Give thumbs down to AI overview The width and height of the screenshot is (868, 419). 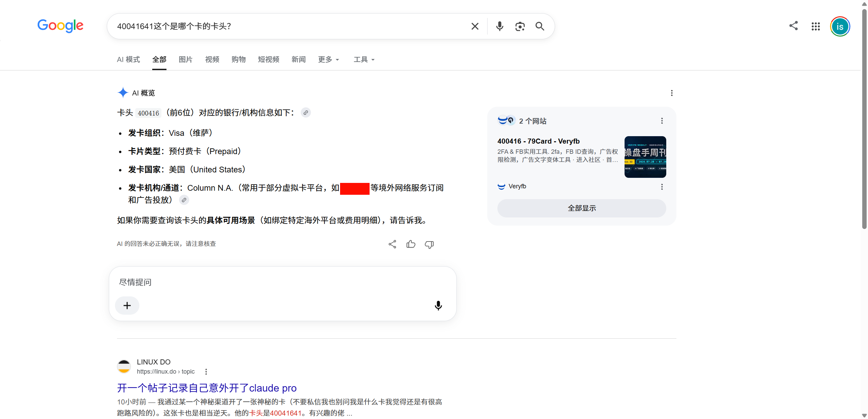pos(429,245)
